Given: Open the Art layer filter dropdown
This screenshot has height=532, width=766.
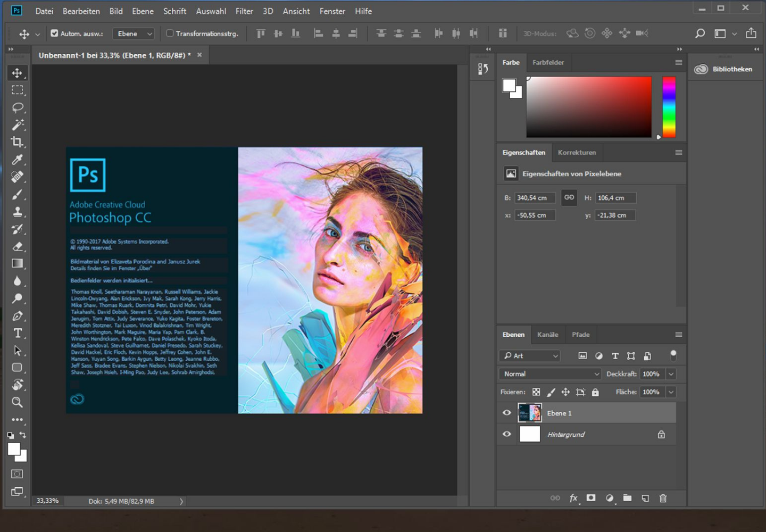Looking at the screenshot, I should click(530, 356).
